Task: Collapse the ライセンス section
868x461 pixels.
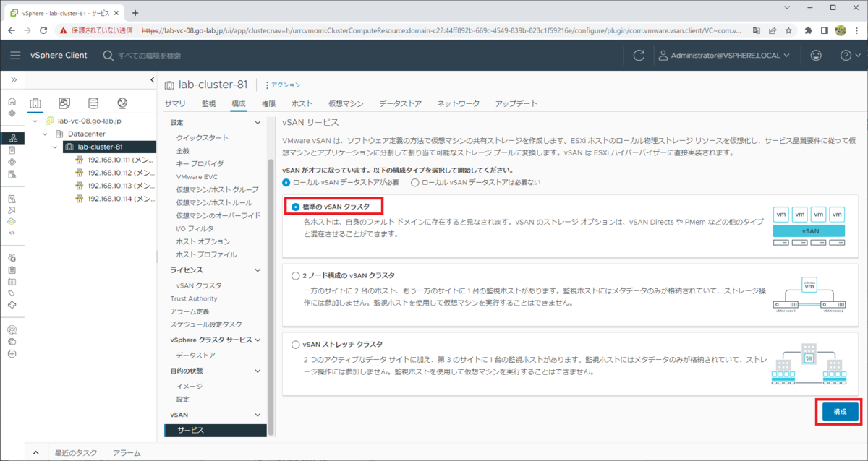Action: tap(258, 270)
